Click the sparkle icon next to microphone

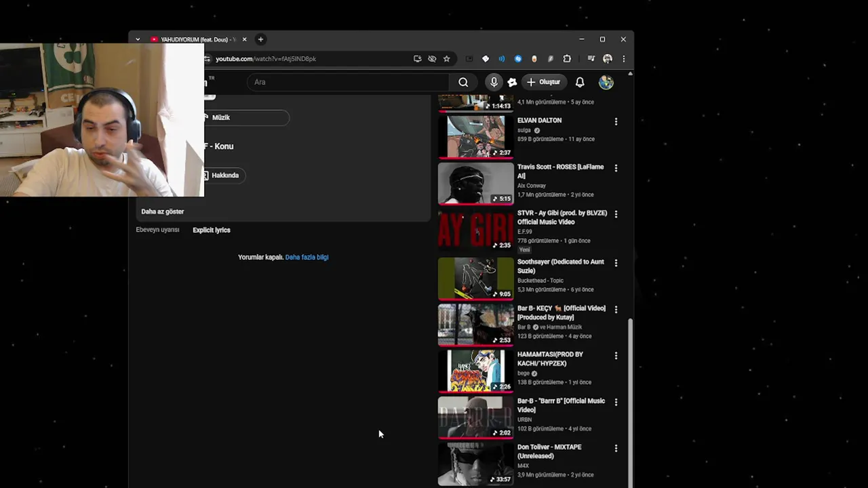click(x=512, y=82)
